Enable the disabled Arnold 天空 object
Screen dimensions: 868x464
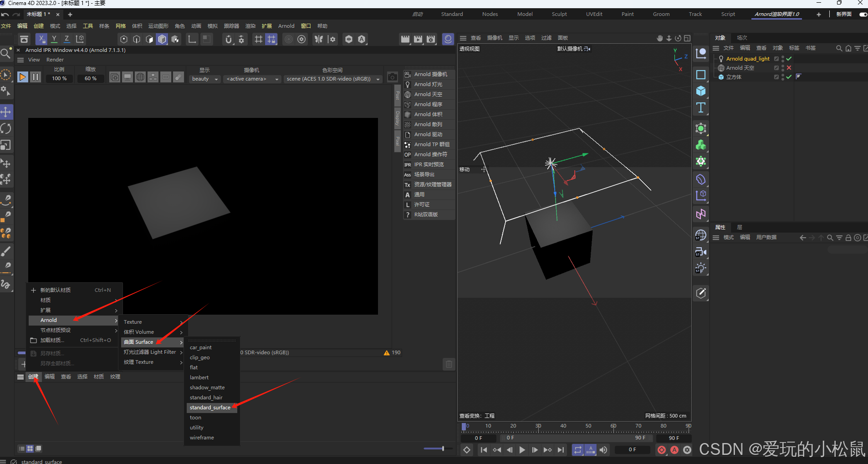pos(789,68)
